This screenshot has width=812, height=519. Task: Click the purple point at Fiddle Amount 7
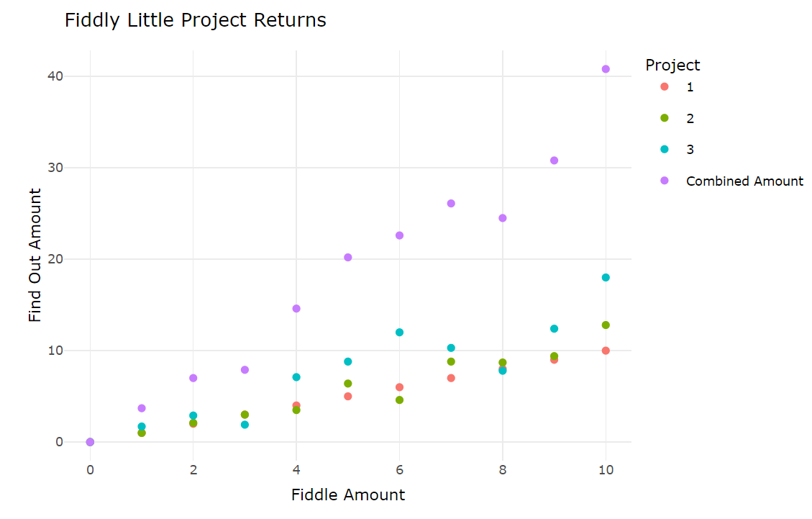[x=451, y=204]
